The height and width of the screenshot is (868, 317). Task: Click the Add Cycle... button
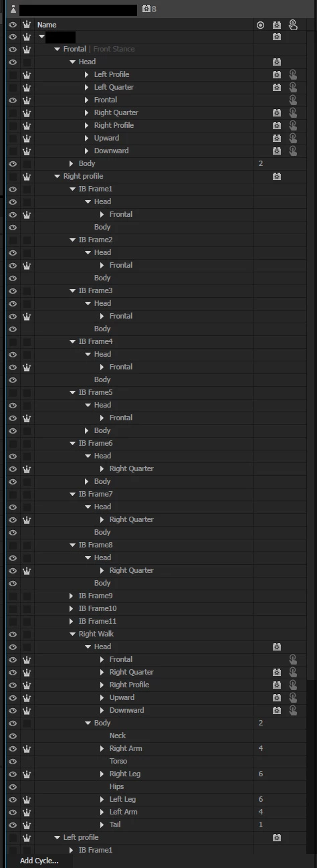click(x=39, y=861)
